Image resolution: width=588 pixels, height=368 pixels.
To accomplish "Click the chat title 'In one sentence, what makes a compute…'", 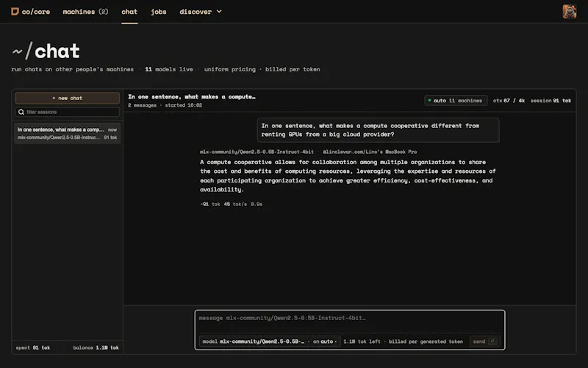I will pyautogui.click(x=192, y=96).
